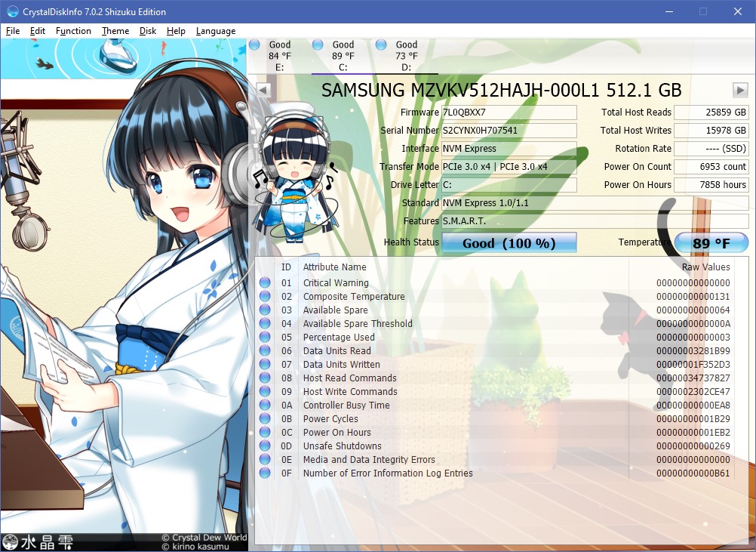
Task: Click the SAMSUNG MZVKV512HAJH-000L1 disk title
Action: (x=502, y=90)
